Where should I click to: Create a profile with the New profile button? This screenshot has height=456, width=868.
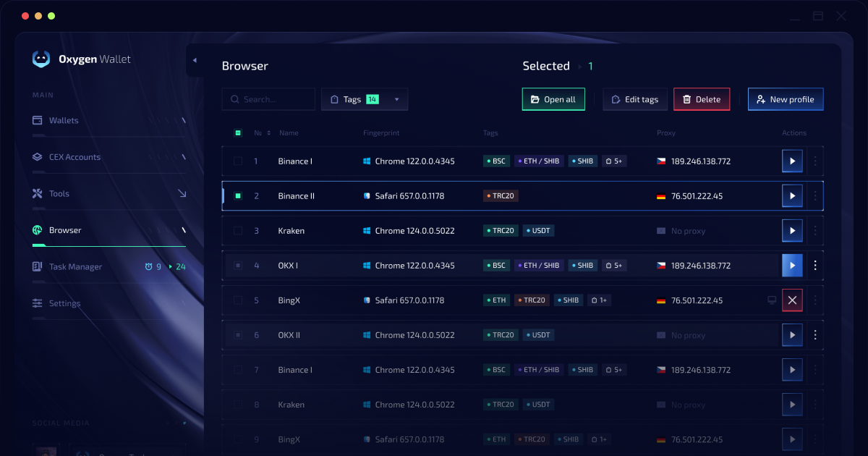(786, 99)
